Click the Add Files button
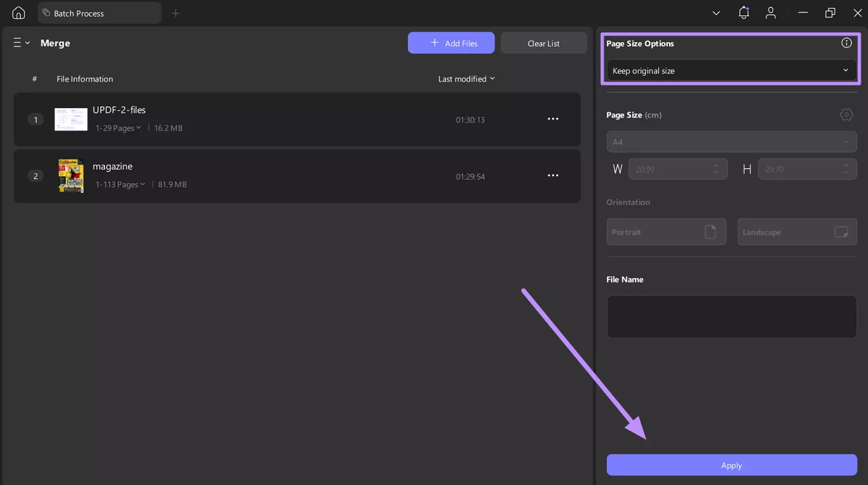The image size is (868, 485). coord(451,42)
